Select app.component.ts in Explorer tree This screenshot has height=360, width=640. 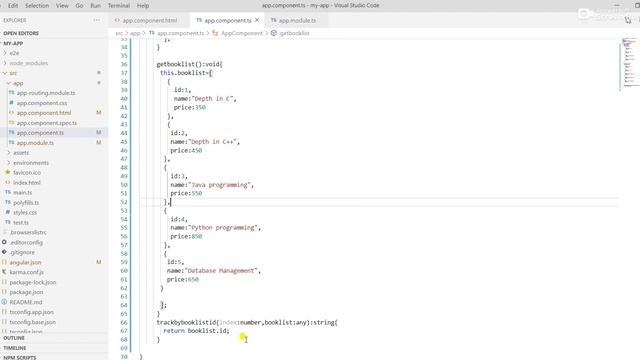(40, 133)
